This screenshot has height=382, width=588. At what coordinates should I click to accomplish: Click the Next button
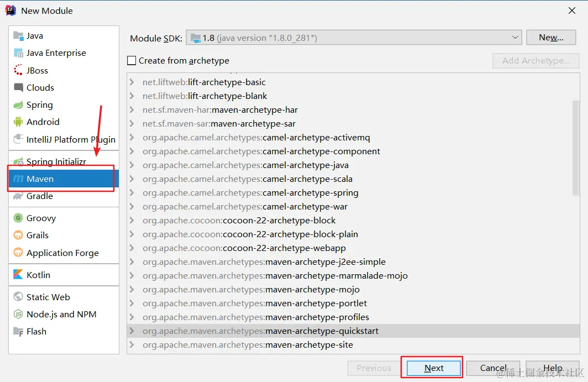point(434,368)
